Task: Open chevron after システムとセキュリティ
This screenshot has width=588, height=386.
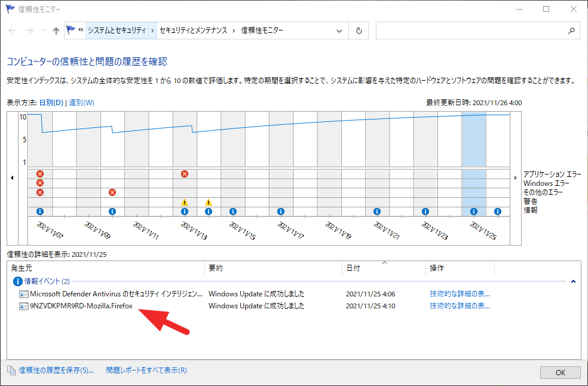Action: (152, 30)
